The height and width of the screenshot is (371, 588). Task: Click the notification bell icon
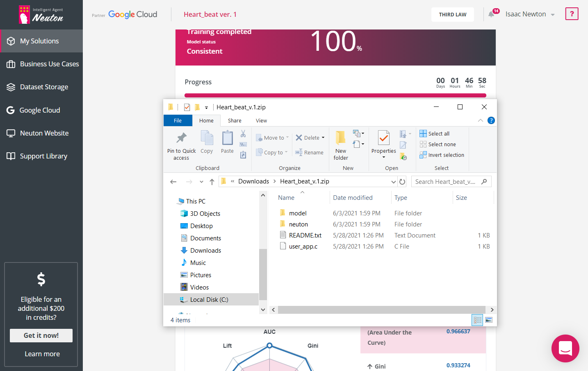coord(491,14)
